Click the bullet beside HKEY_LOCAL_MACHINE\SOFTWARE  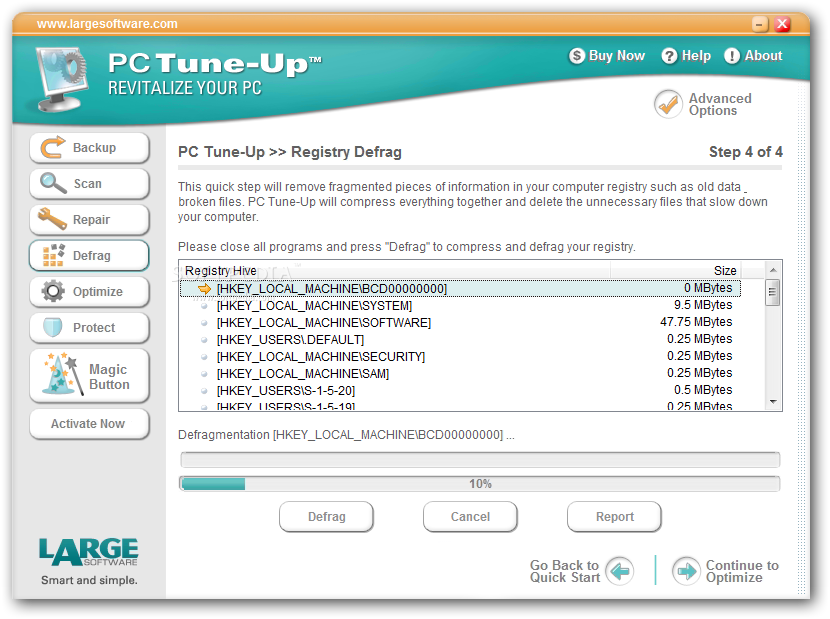pos(204,322)
